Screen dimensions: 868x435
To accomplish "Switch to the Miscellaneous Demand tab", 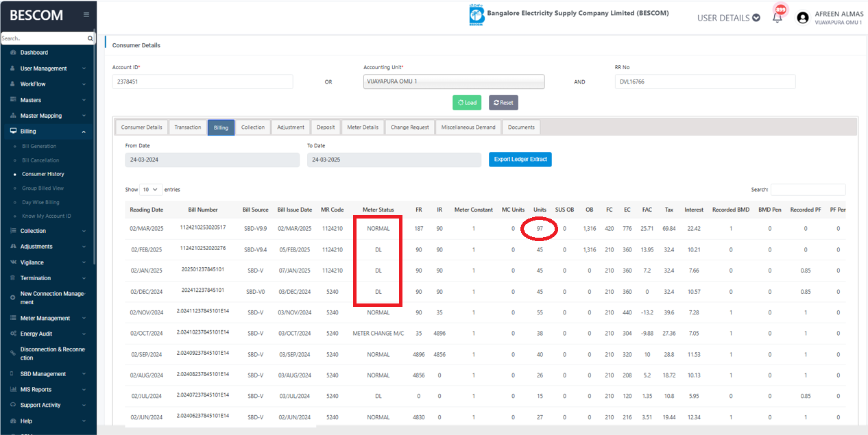I will [x=468, y=127].
